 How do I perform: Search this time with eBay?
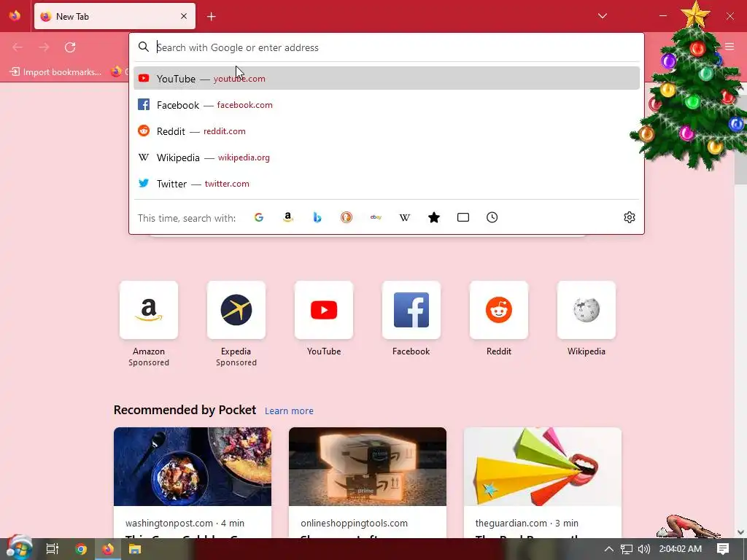pos(376,217)
